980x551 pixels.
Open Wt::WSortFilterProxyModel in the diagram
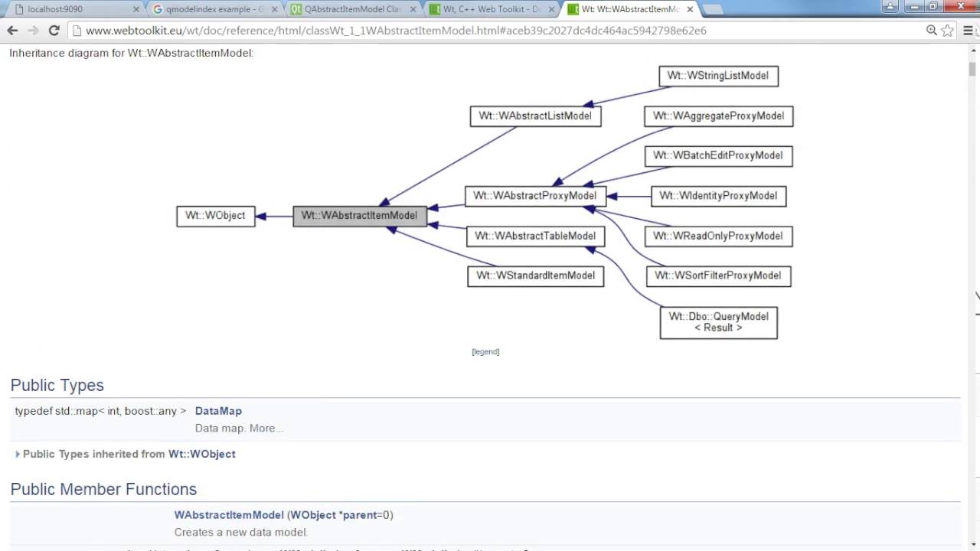click(718, 275)
